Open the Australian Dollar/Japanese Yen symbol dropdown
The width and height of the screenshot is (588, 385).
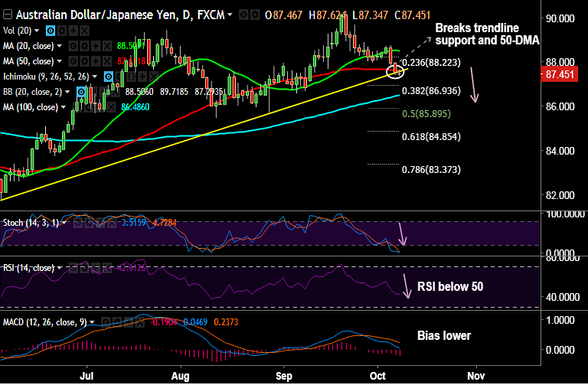pos(230,15)
